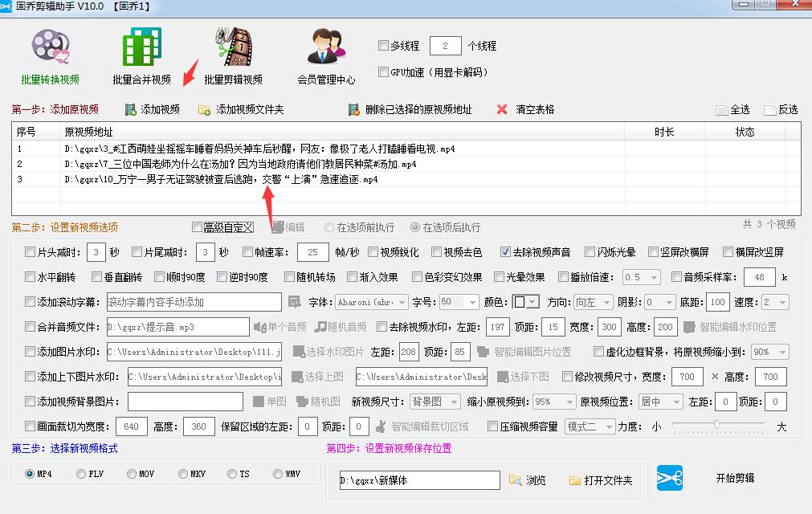Click the compression 力度 slider handle

(716, 424)
